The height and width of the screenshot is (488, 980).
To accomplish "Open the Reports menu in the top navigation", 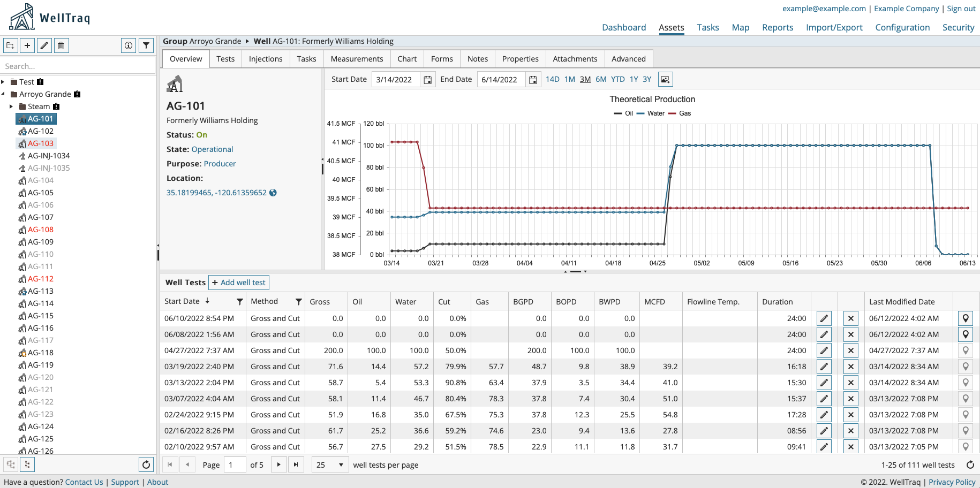I will click(x=778, y=27).
